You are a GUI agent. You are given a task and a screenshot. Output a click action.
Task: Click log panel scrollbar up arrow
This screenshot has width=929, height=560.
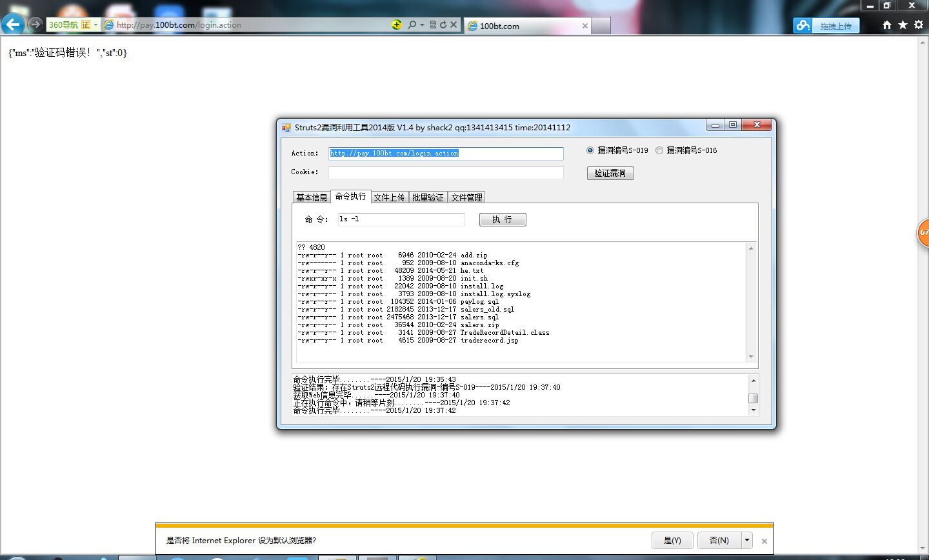(x=753, y=380)
